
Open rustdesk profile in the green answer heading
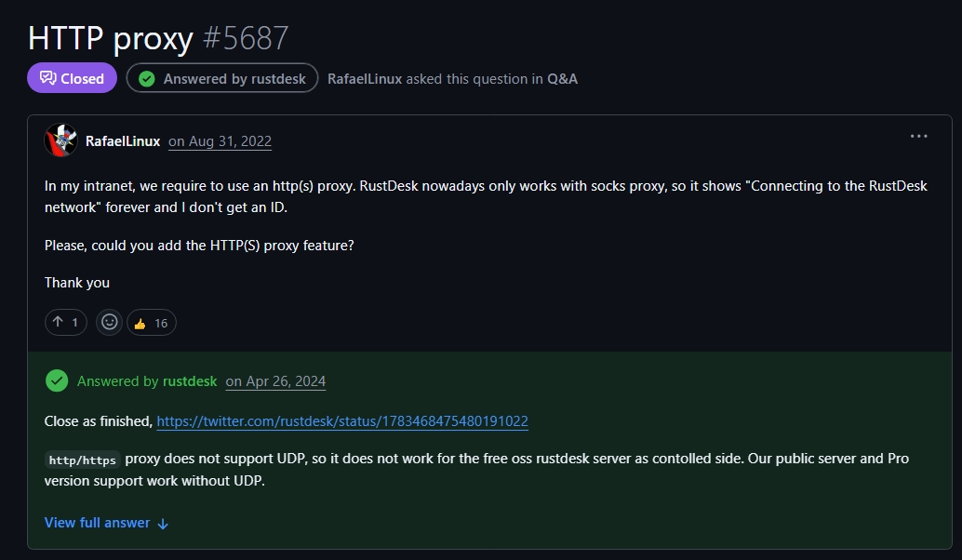[190, 381]
